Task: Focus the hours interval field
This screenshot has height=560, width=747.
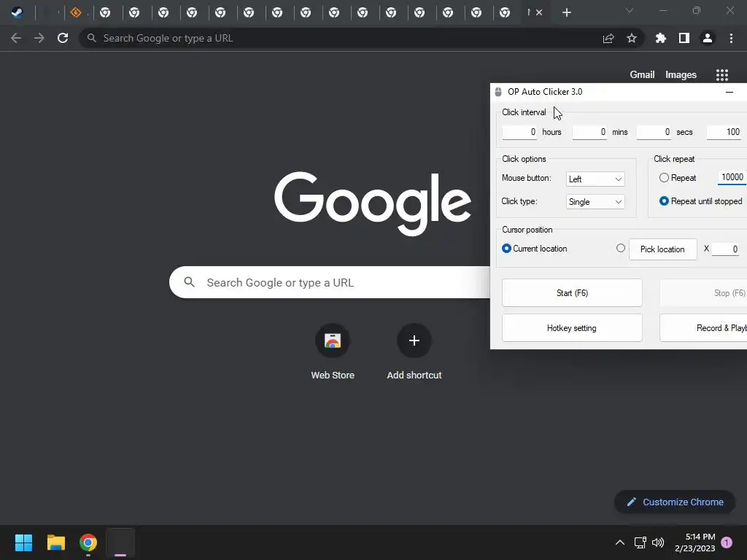Action: point(519,132)
